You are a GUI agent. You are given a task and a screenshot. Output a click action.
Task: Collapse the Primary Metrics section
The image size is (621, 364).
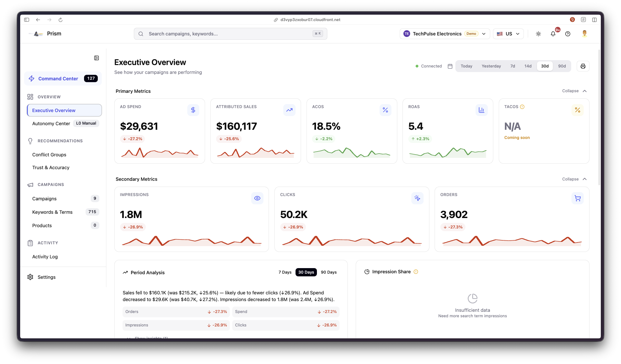point(574,91)
